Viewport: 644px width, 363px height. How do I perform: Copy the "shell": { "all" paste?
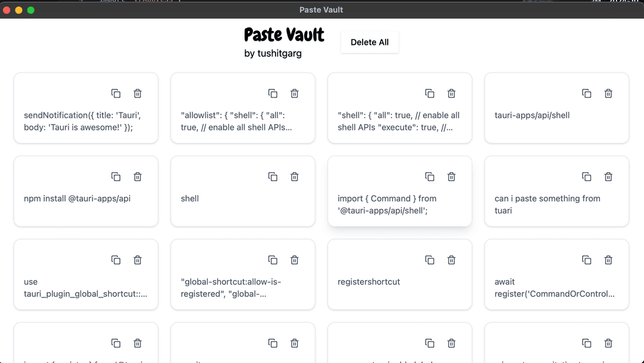pyautogui.click(x=429, y=94)
